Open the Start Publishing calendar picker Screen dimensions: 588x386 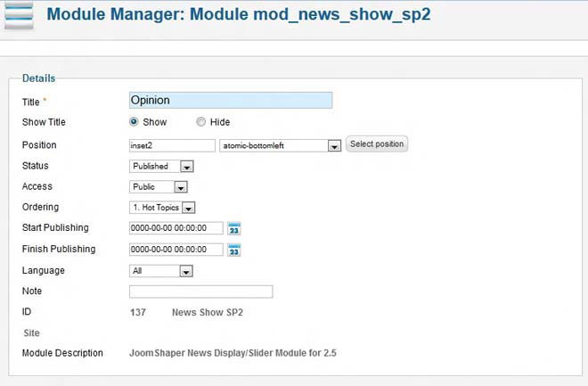tap(234, 229)
